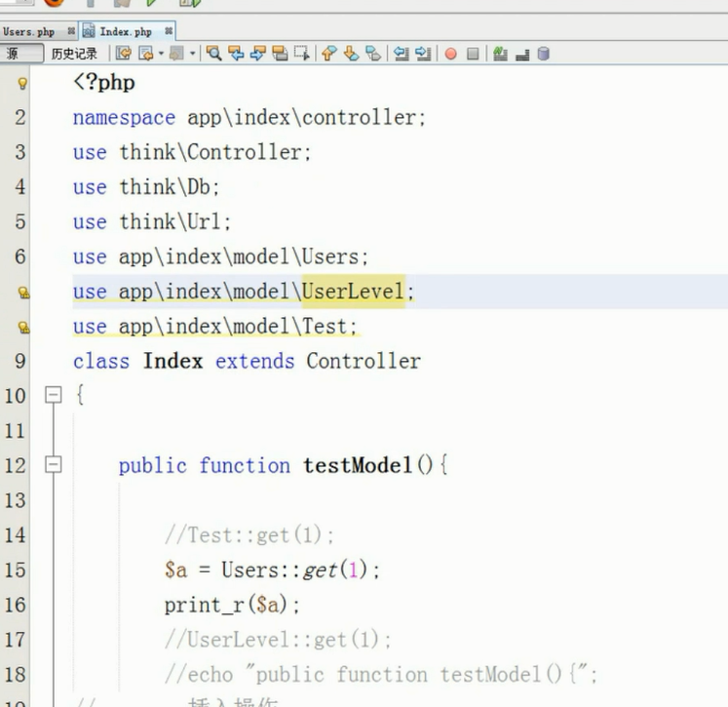Click Users::get(1) call
The height and width of the screenshot is (707, 728).
[x=294, y=570]
